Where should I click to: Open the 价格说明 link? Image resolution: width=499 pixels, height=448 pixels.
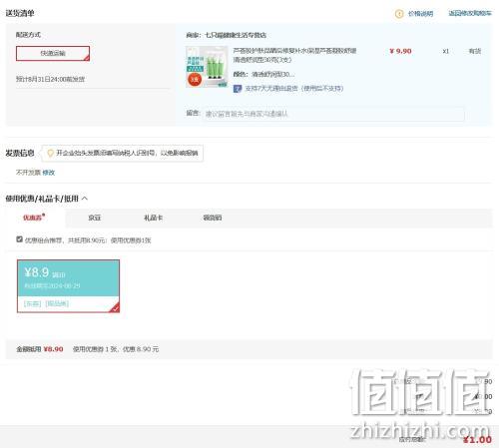pos(420,14)
